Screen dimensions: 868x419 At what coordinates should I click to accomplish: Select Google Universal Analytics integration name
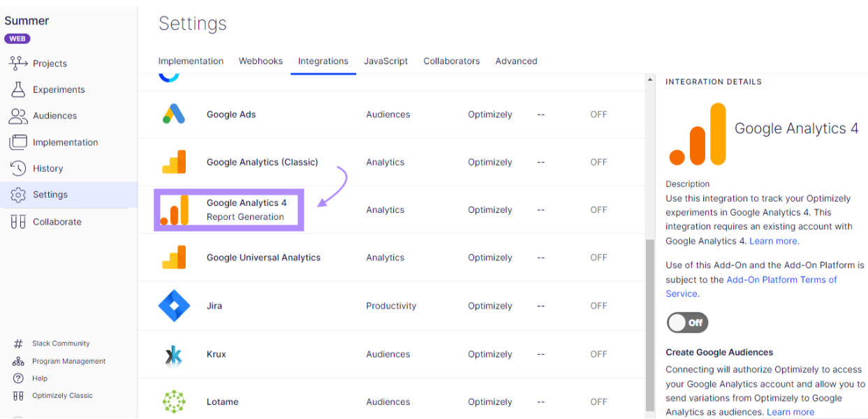(263, 258)
